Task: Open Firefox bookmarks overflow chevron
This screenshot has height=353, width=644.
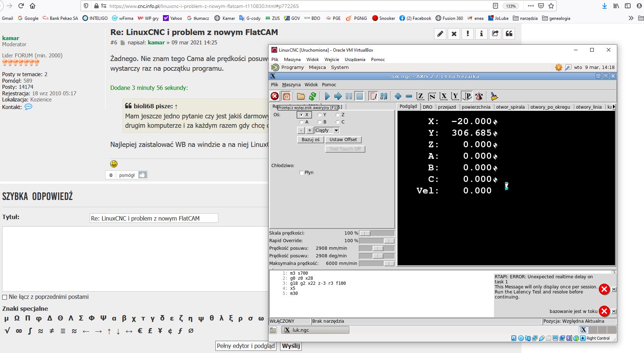Action: pyautogui.click(x=631, y=18)
